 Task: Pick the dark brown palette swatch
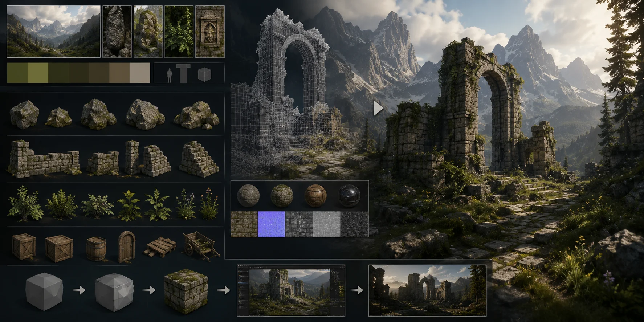99,73
